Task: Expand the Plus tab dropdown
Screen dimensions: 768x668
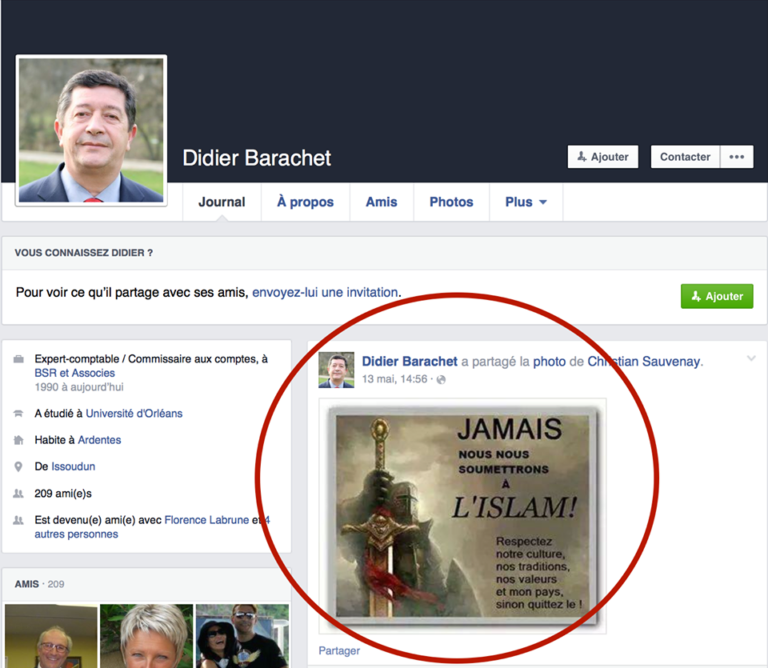Action: pos(526,202)
